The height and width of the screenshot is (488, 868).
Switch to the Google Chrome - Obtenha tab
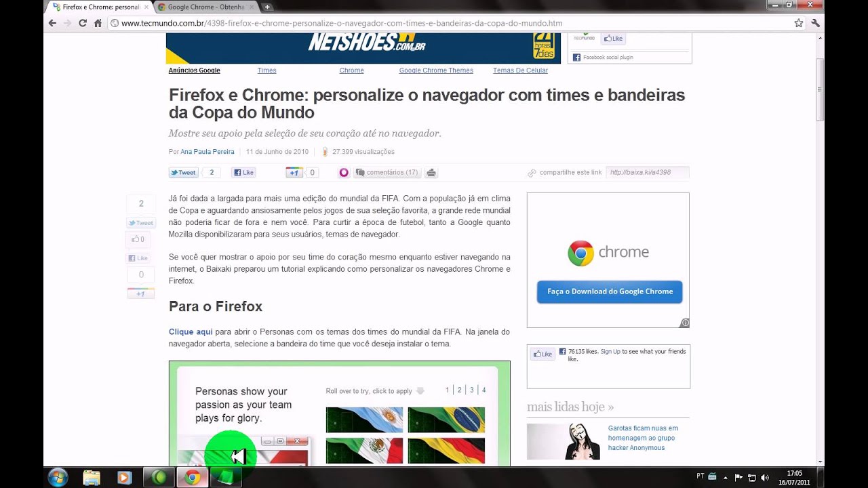(205, 7)
